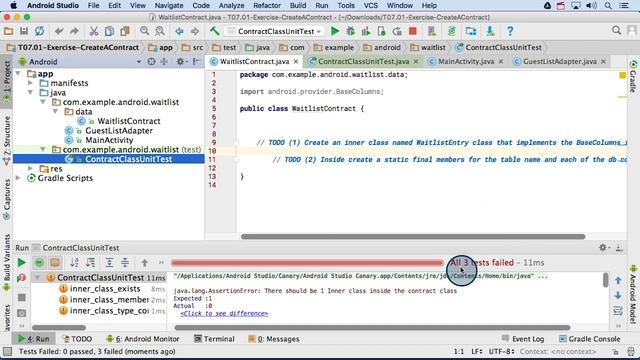
Task: Click the macOS Spotlight search icon
Action: [x=608, y=6]
